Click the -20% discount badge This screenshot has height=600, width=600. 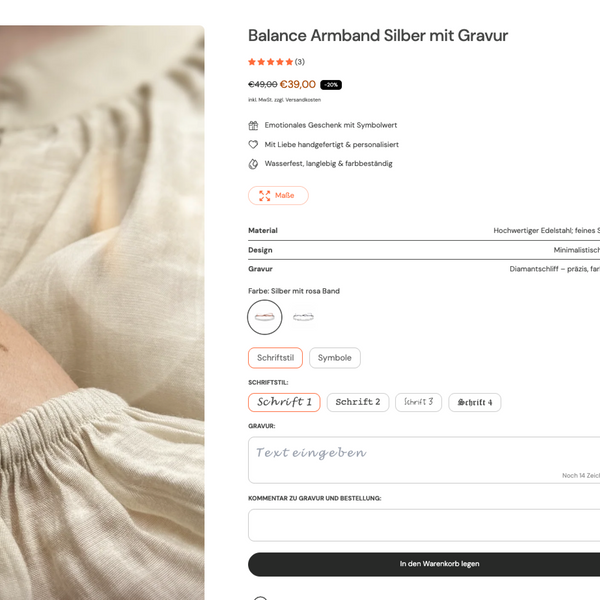pos(331,85)
